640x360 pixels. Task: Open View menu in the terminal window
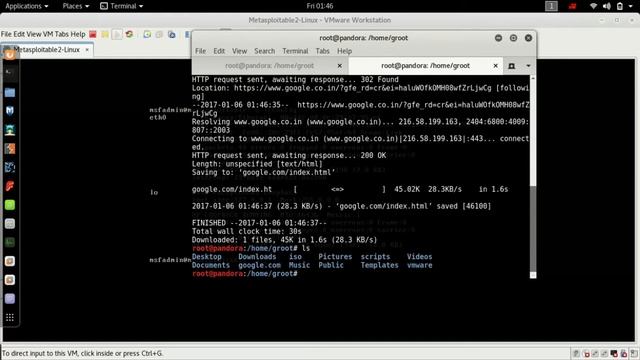pyautogui.click(x=240, y=51)
